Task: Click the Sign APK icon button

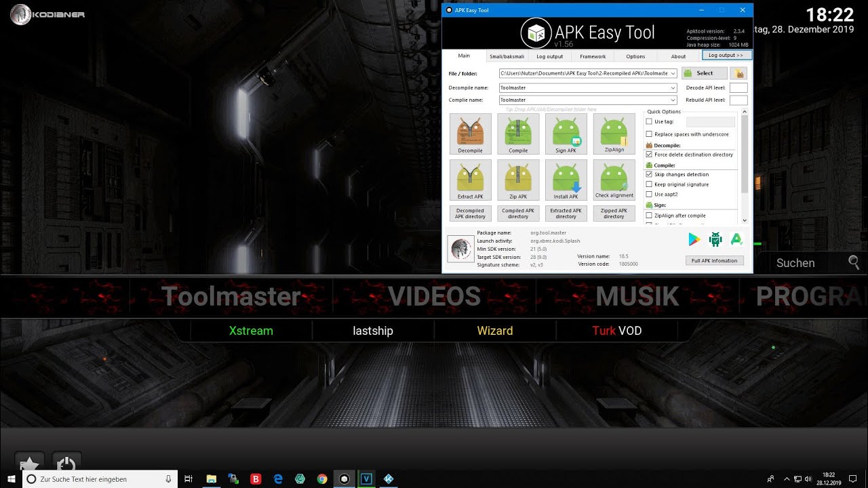Action: click(x=566, y=134)
